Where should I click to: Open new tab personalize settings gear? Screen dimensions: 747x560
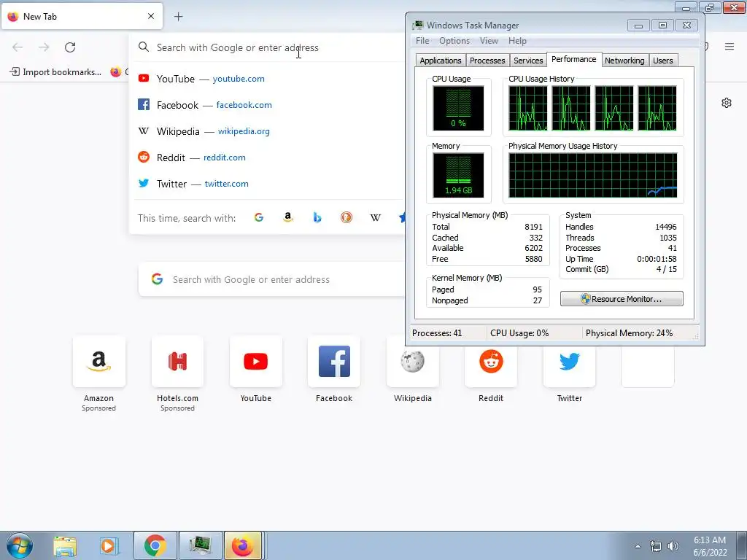click(726, 103)
